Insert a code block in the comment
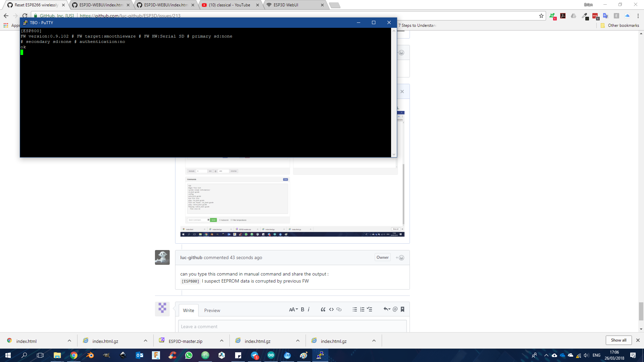 coord(331,309)
